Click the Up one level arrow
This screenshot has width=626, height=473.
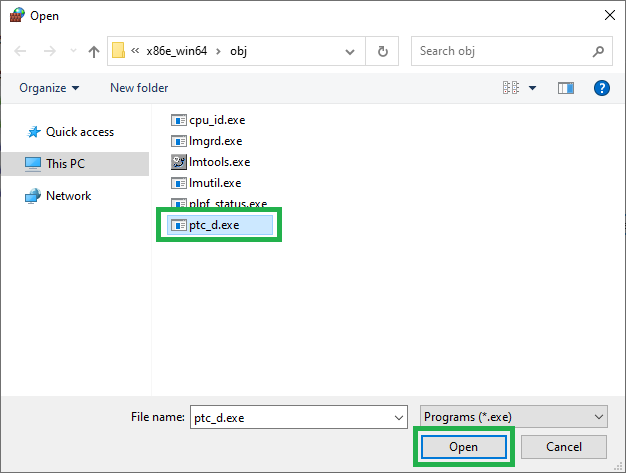[x=94, y=51]
